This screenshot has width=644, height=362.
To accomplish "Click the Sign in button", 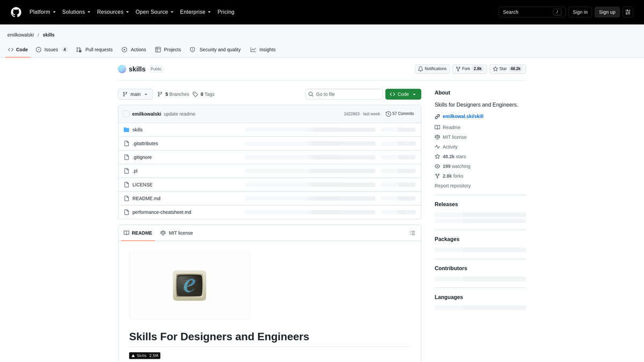I will (580, 12).
